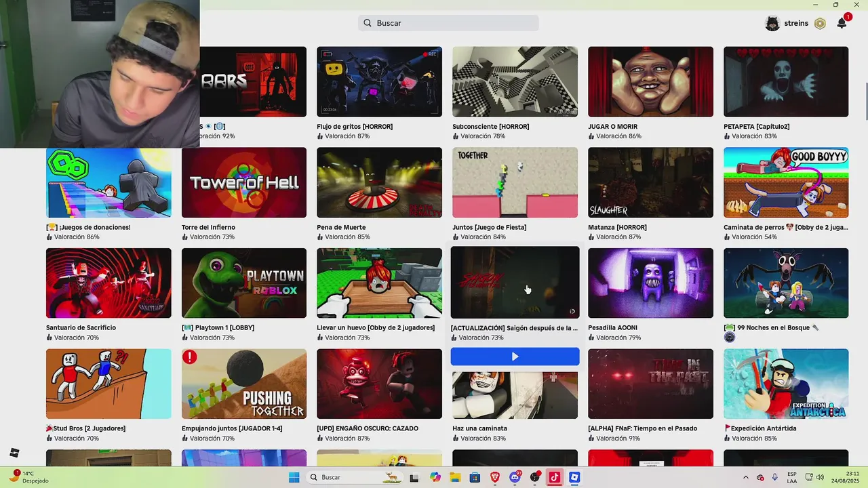Click the thumbs-up icon of Torre del Infierno
The height and width of the screenshot is (488, 868).
coord(184,237)
